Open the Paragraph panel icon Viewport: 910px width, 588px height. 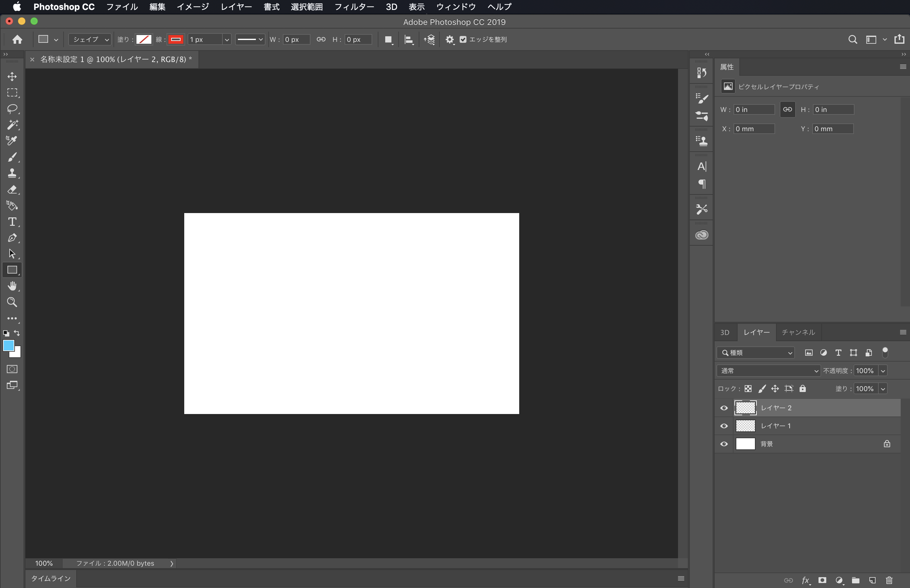click(702, 184)
